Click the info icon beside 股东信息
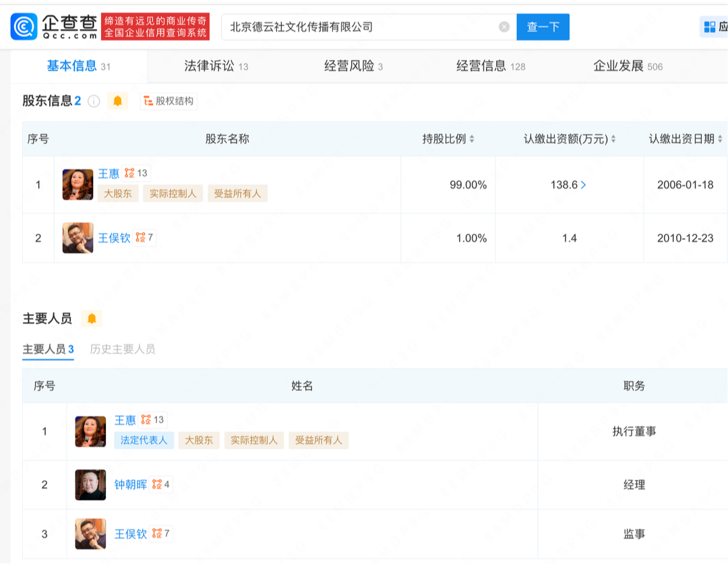 click(94, 101)
